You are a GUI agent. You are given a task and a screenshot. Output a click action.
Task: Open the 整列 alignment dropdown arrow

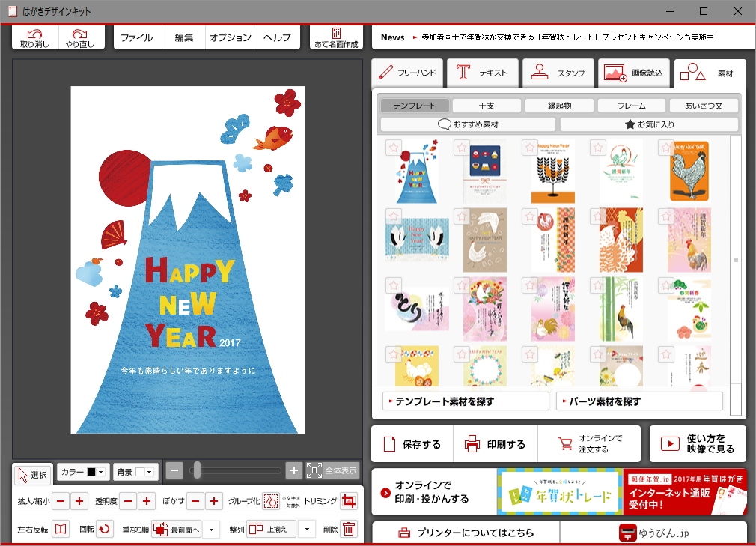pyautogui.click(x=307, y=529)
